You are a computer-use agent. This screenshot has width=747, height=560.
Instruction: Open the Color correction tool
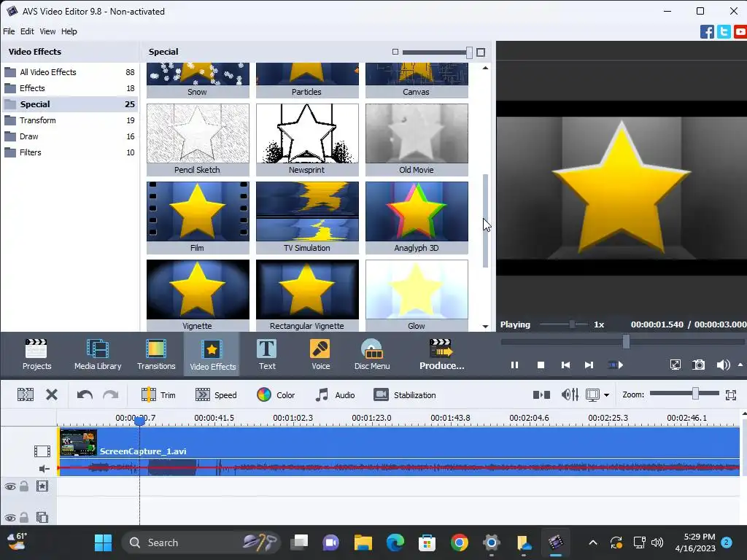pyautogui.click(x=275, y=394)
